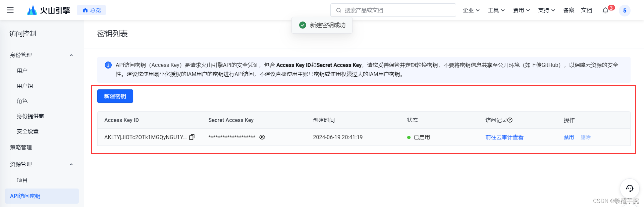Go to 总览 home overview

92,10
